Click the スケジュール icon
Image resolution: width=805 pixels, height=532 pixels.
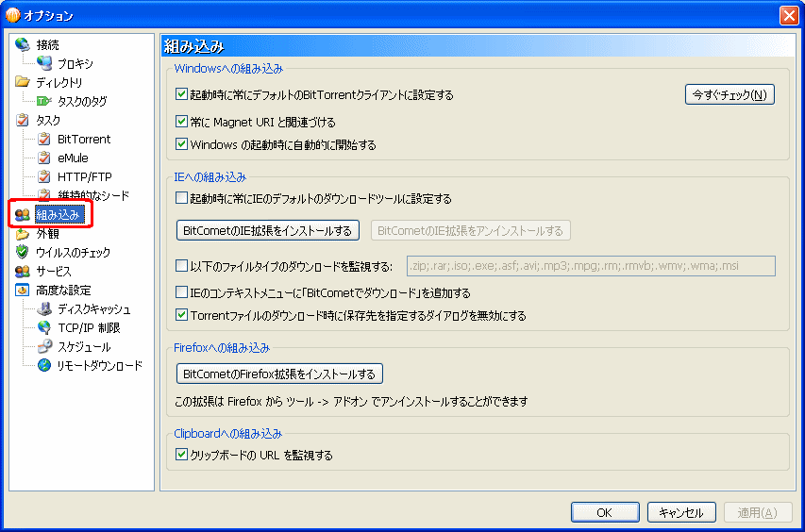pyautogui.click(x=44, y=346)
